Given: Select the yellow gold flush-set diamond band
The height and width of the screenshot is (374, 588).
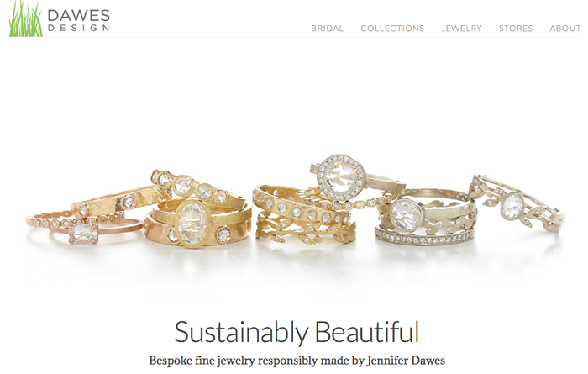Looking at the screenshot, I should point(297,206).
